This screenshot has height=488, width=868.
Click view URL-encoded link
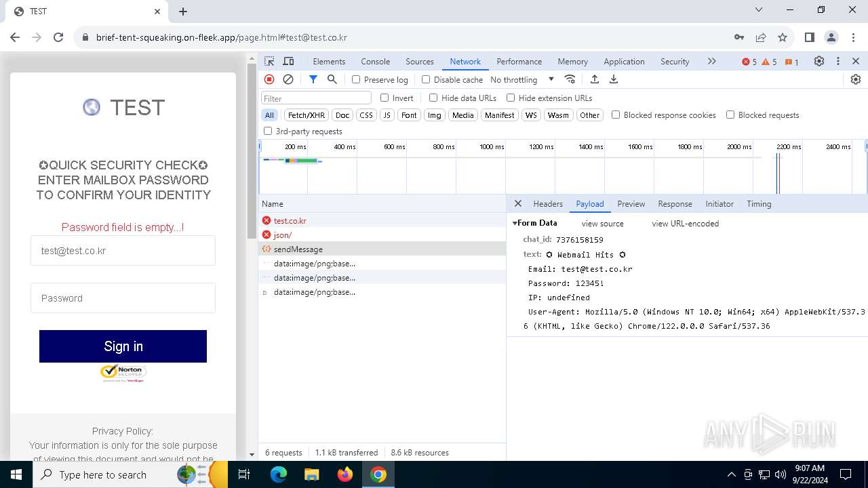coord(685,223)
